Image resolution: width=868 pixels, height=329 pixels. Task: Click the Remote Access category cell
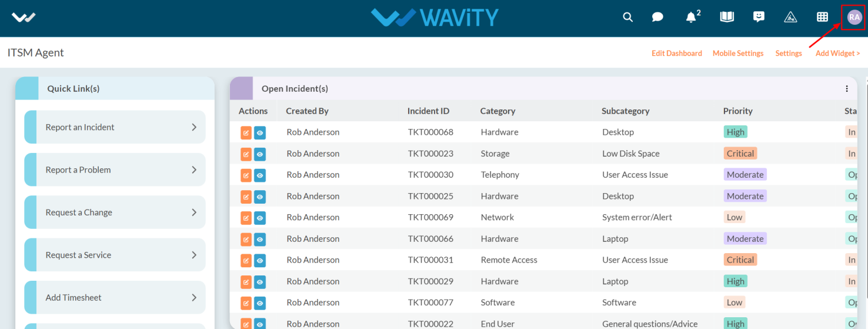(x=509, y=260)
